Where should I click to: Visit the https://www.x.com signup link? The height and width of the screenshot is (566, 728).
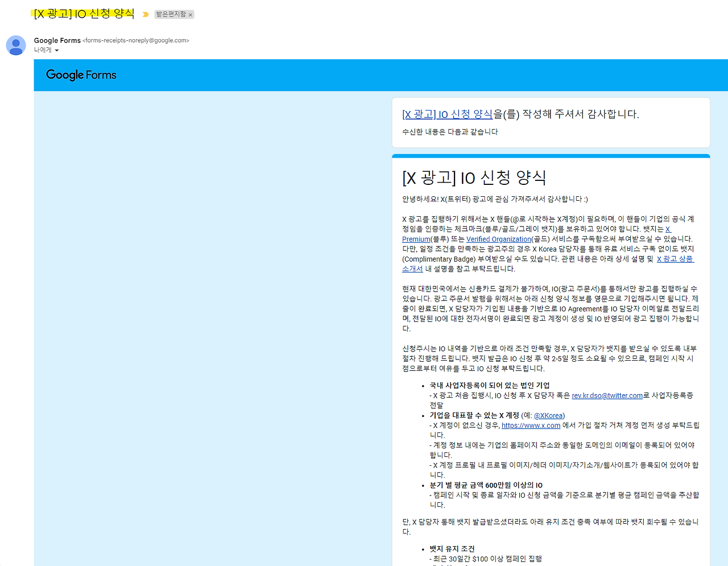pos(531,425)
